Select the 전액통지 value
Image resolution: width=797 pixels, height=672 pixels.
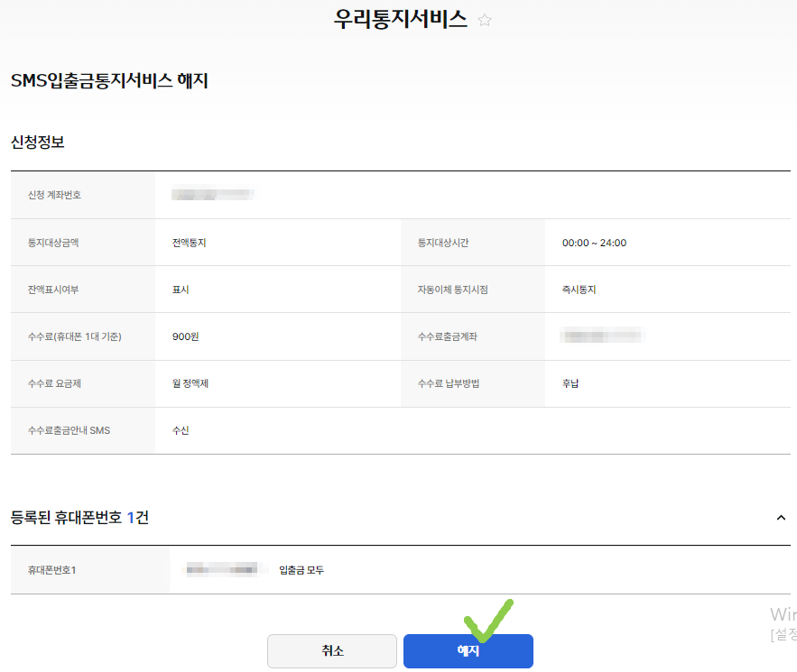189,243
